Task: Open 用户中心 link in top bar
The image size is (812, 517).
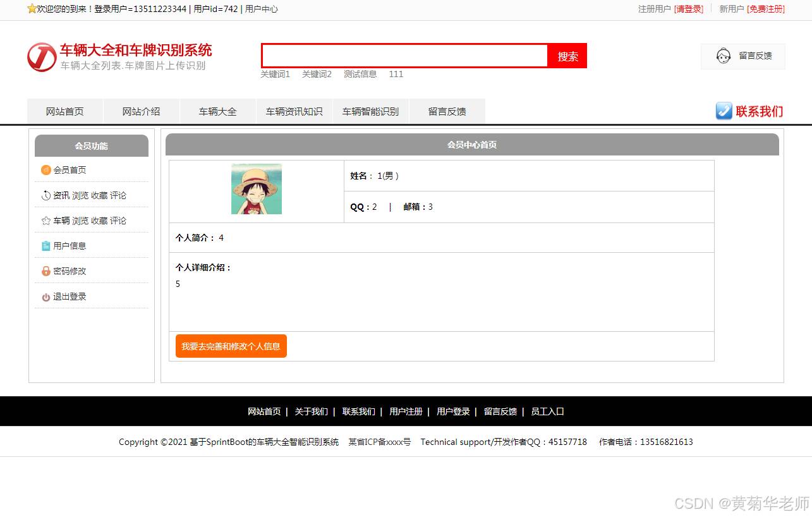Action: tap(262, 9)
